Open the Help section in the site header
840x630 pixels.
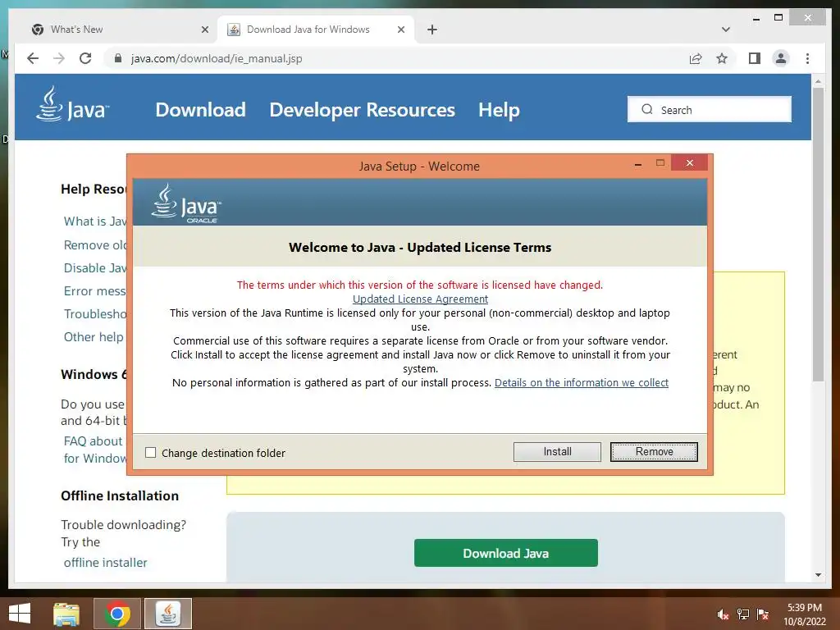(x=499, y=110)
